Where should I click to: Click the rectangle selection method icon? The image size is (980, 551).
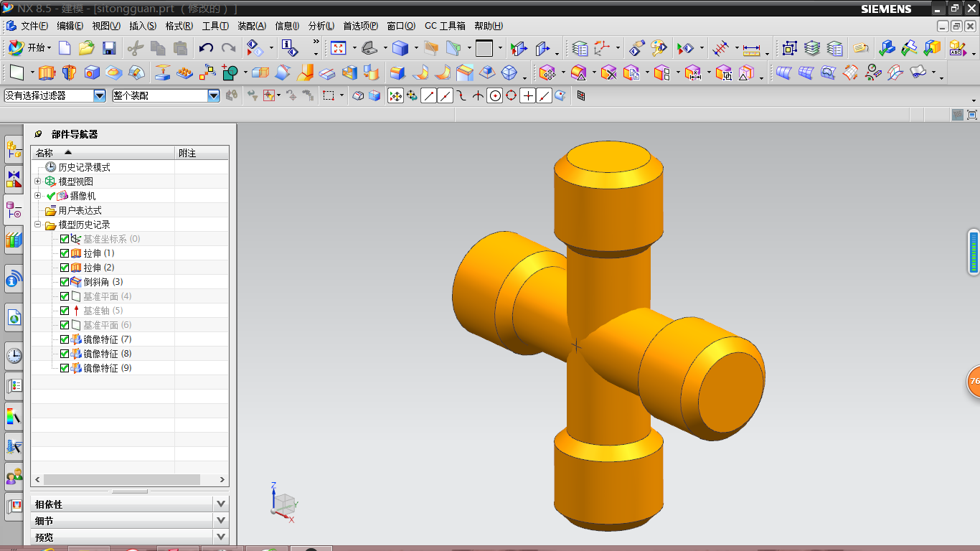(329, 95)
